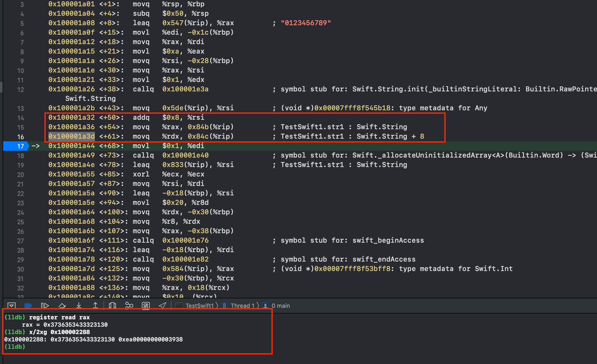Click the Step Over button
This screenshot has height=364, width=597.
[62, 305]
